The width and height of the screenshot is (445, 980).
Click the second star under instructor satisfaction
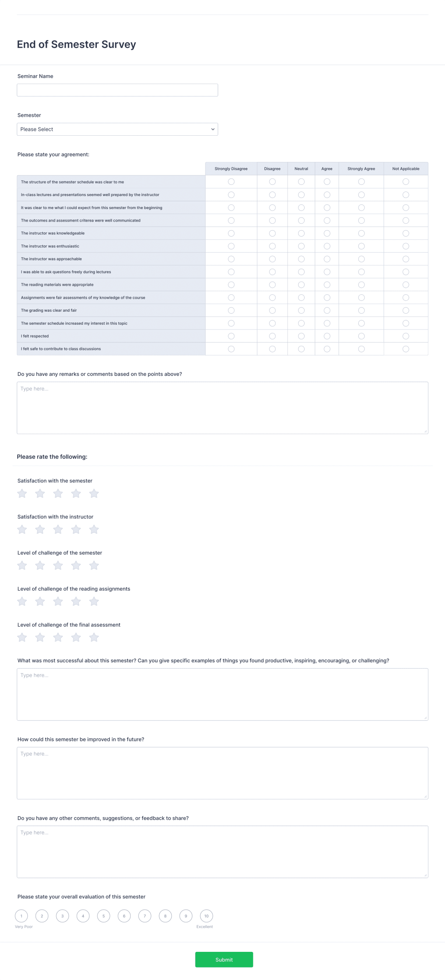pyautogui.click(x=40, y=529)
